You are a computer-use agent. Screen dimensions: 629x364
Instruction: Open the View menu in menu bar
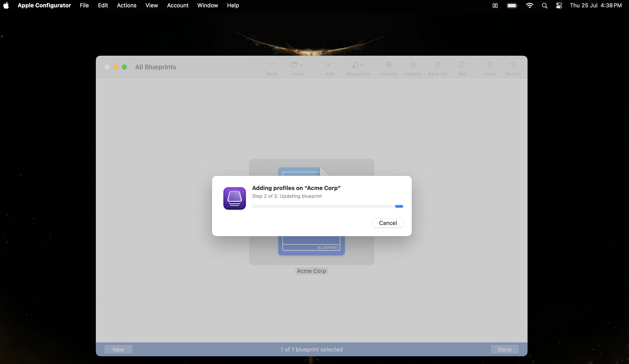[152, 5]
